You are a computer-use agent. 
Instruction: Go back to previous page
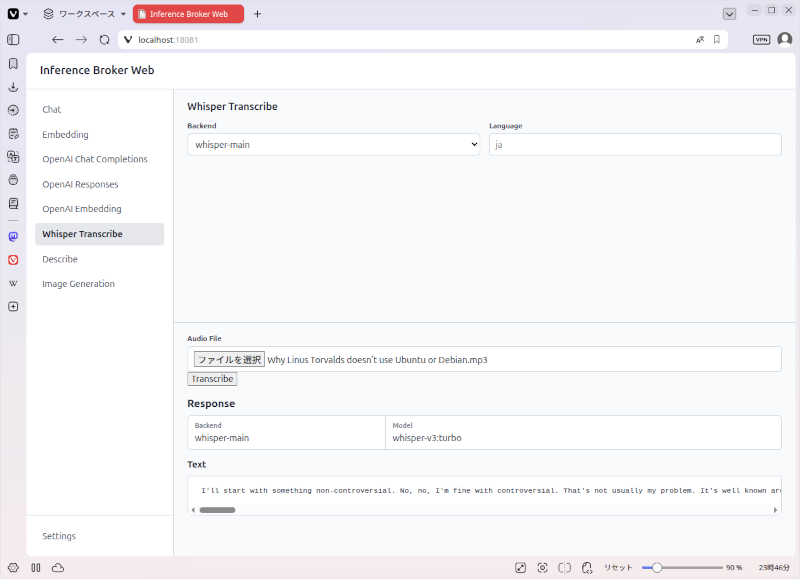[x=58, y=40]
